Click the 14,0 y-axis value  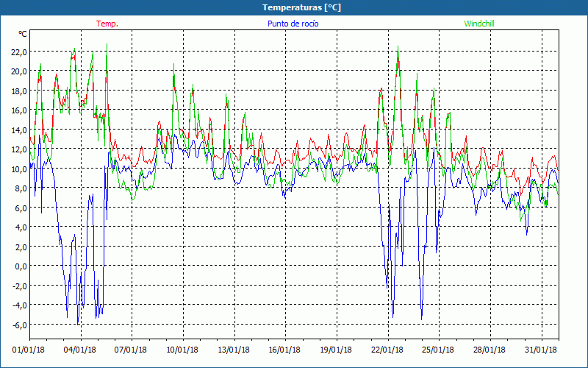click(x=19, y=130)
